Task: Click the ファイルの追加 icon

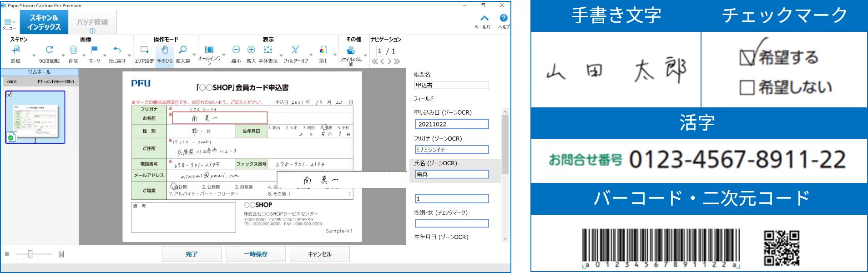Action: coord(351,50)
